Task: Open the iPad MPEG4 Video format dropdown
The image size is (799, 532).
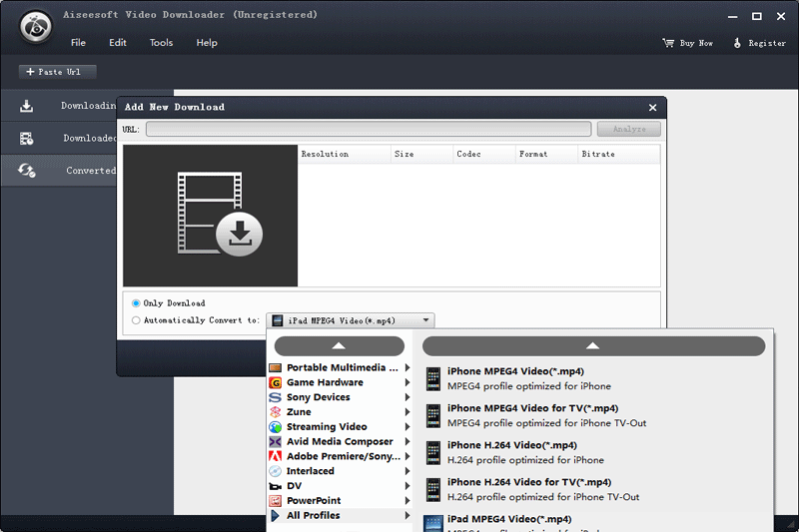Action: [351, 320]
